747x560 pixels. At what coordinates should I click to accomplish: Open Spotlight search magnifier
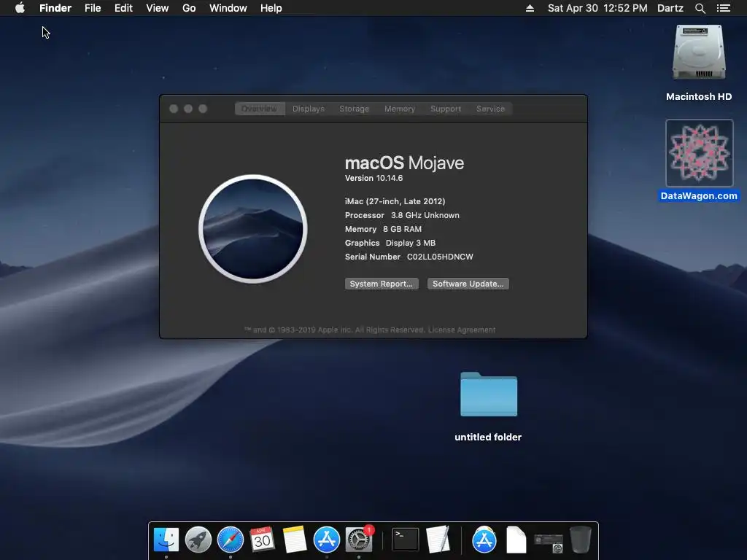point(700,8)
